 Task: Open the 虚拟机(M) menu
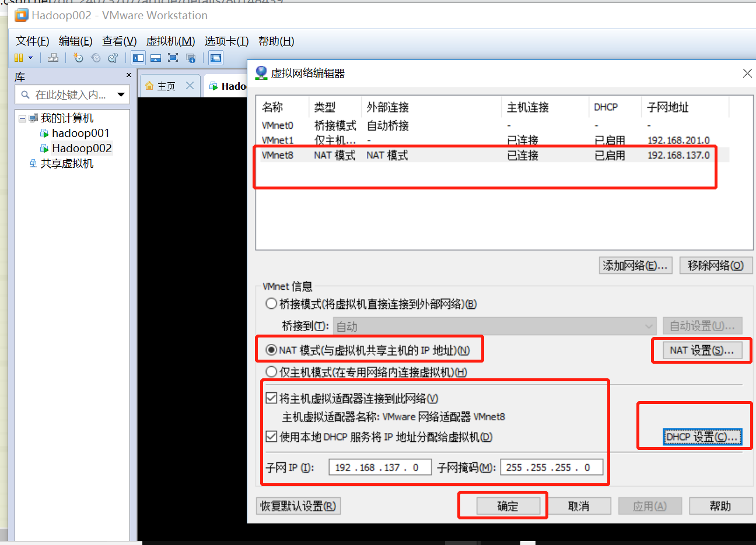170,41
